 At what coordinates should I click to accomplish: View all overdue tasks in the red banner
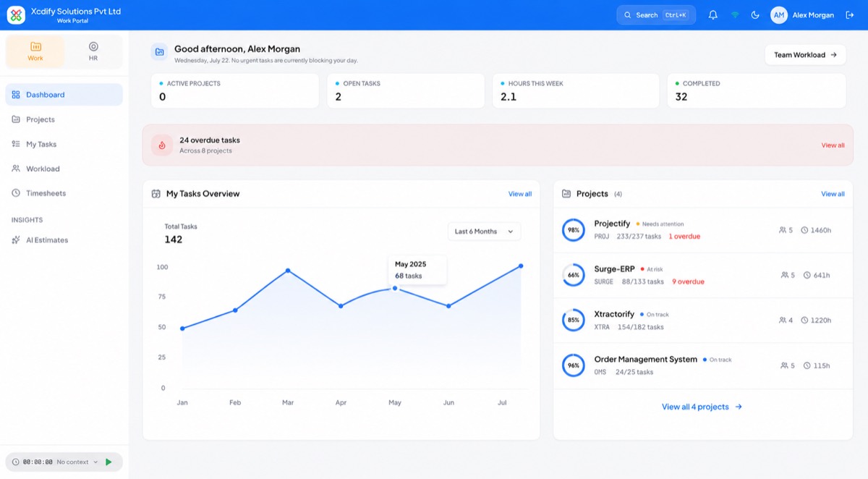(833, 145)
